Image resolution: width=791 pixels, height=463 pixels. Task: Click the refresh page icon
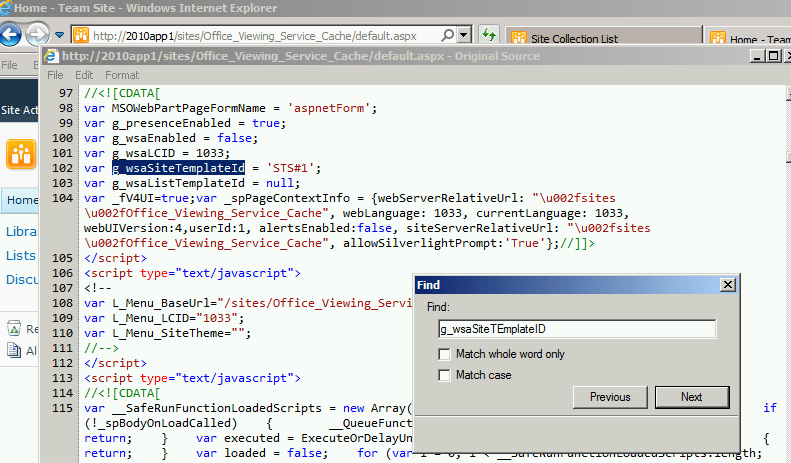click(x=488, y=35)
